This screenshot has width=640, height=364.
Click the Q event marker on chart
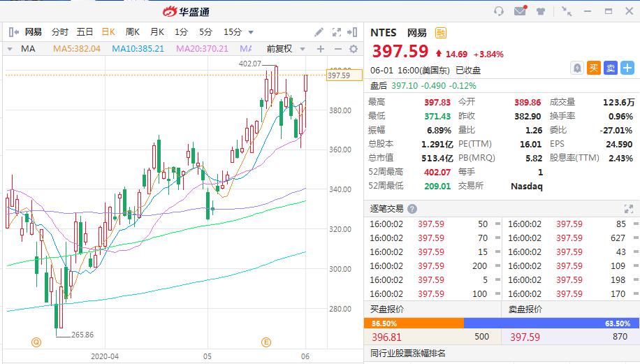[x=36, y=342]
